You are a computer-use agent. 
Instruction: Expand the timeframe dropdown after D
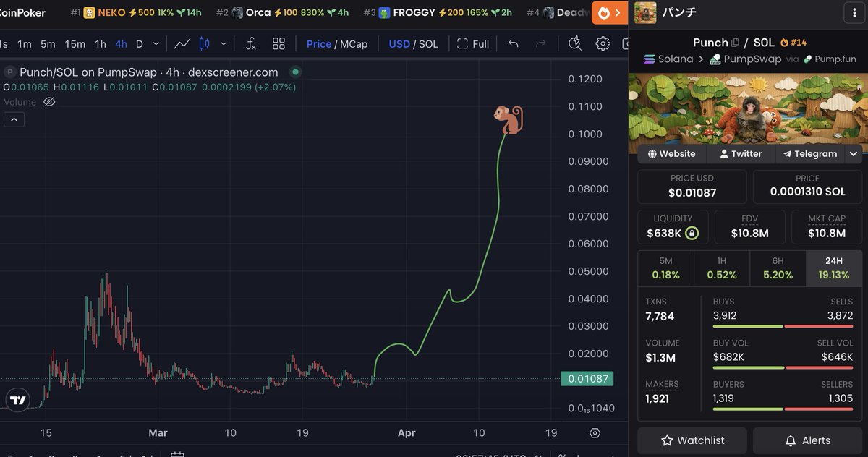158,44
